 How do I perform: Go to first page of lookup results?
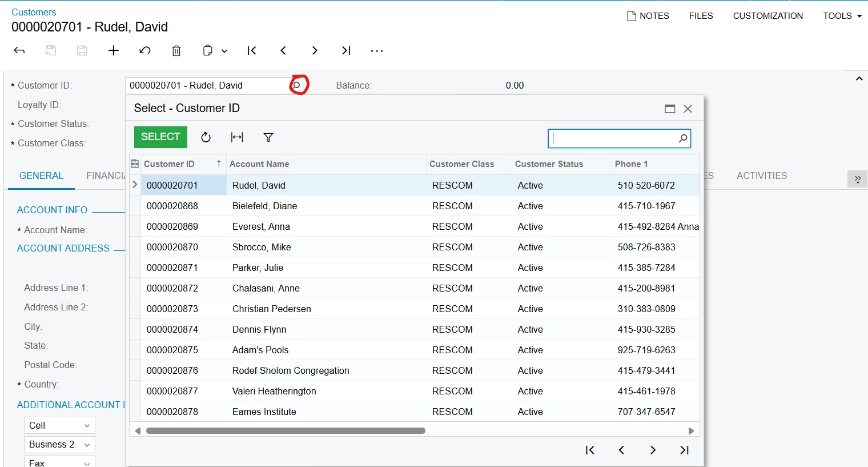590,450
